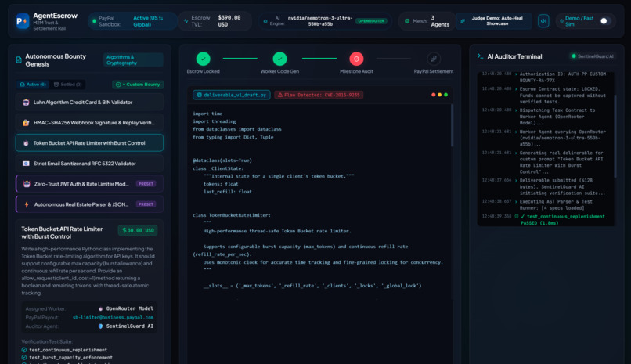Click the SentinelGuard AI shield icon
The image size is (631, 364).
(101, 326)
